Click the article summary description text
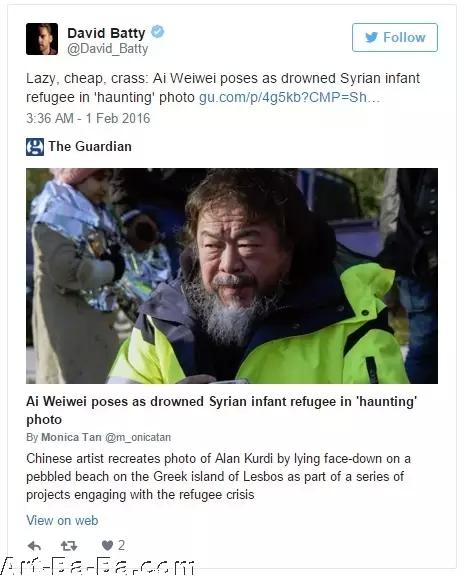Image resolution: width=465 pixels, height=577 pixels. (218, 477)
